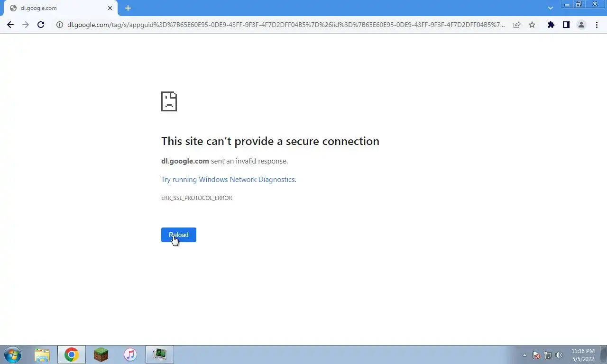Minimize the Chrome window
The width and height of the screenshot is (607, 364).
[x=567, y=4]
